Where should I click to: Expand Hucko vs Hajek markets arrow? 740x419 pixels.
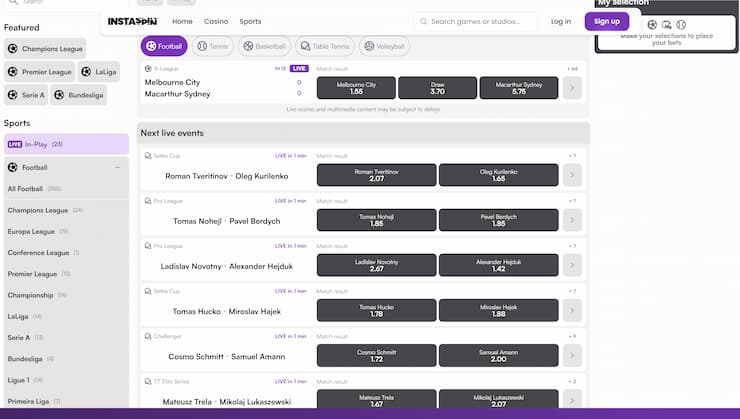click(x=572, y=310)
